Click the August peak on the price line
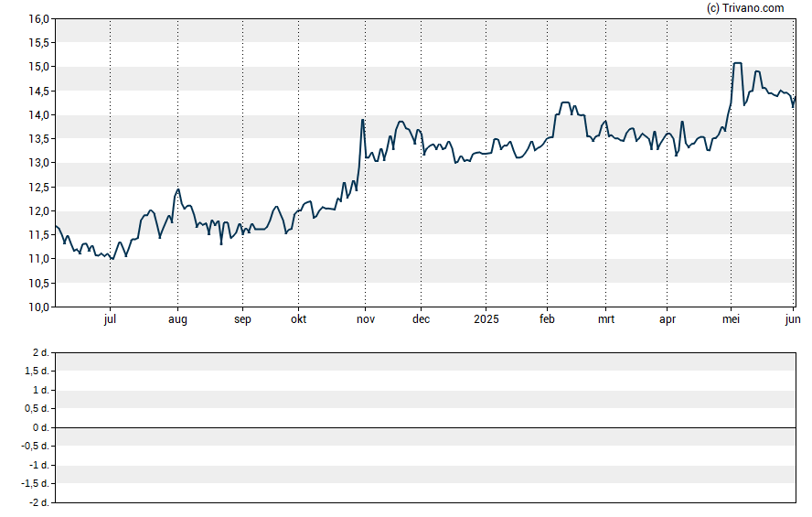The width and height of the screenshot is (812, 517). click(178, 189)
